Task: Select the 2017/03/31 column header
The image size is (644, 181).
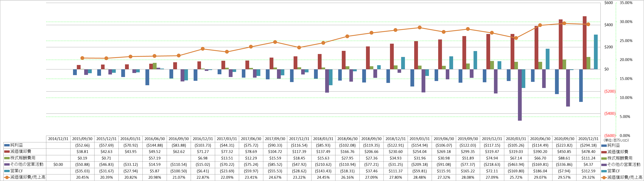Action: tap(227, 139)
